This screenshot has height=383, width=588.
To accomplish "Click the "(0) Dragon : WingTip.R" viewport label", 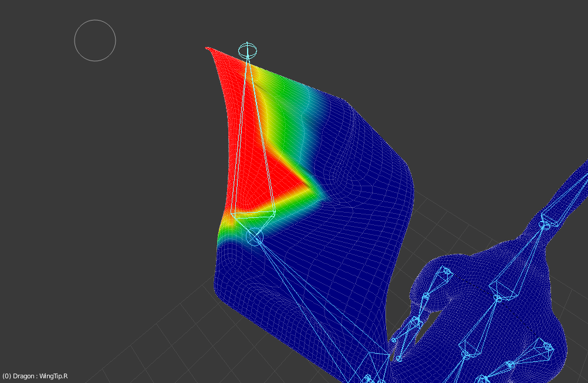I will point(35,376).
